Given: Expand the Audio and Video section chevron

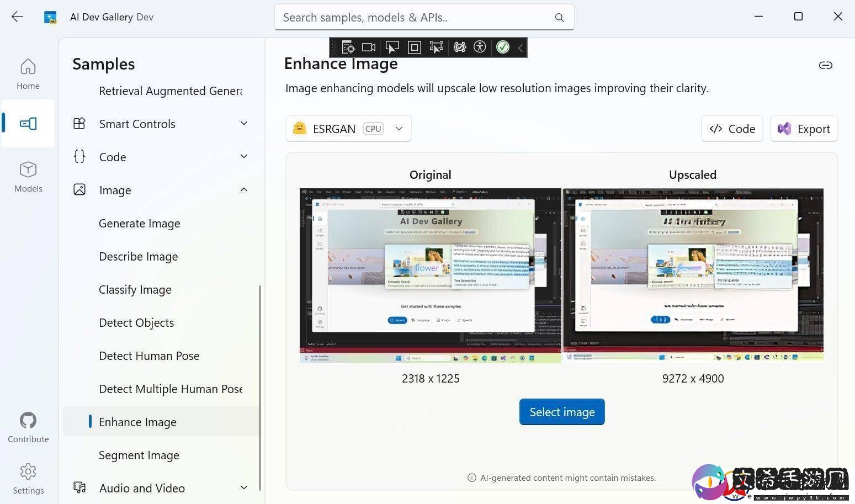Looking at the screenshot, I should coord(244,487).
